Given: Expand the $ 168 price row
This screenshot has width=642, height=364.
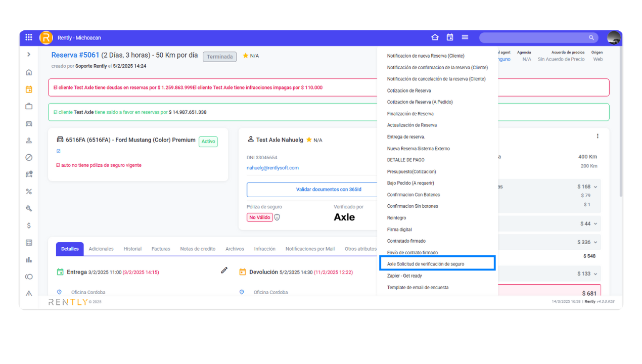Looking at the screenshot, I should [595, 187].
